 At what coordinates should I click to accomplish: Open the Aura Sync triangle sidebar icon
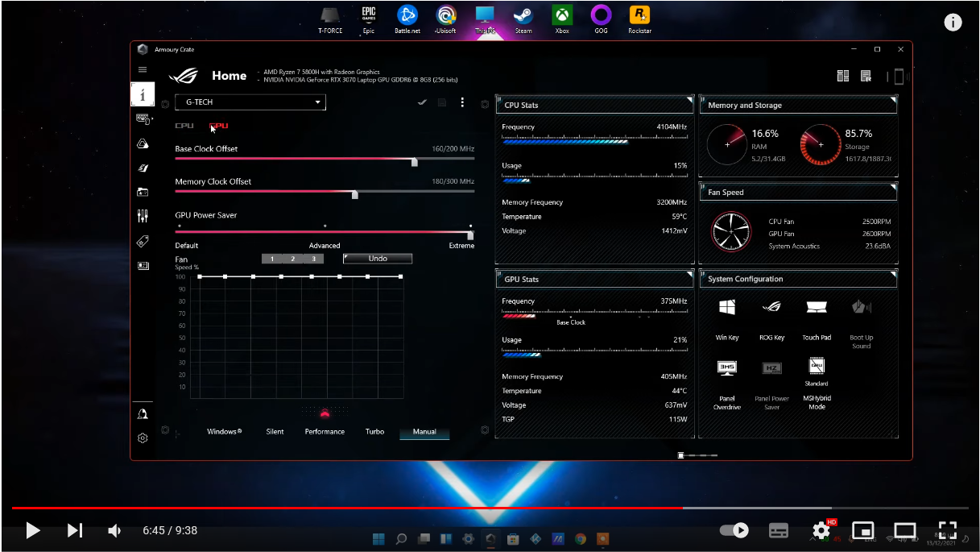click(143, 143)
